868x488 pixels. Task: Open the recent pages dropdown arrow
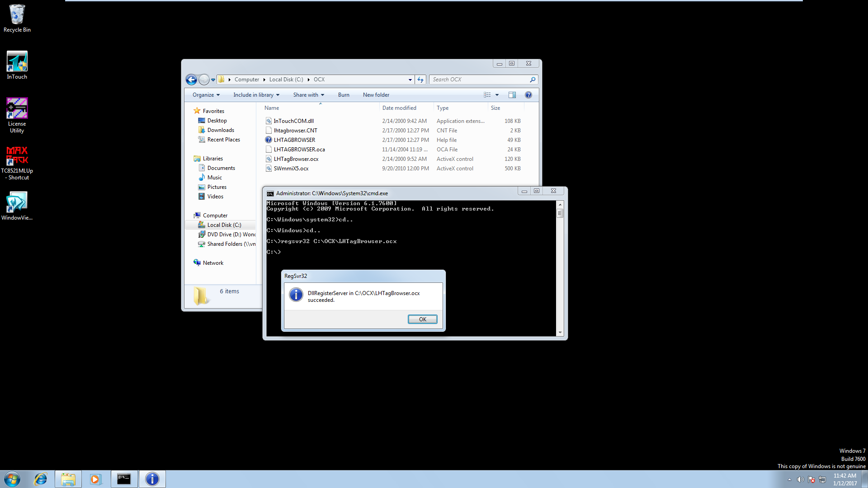tap(213, 80)
